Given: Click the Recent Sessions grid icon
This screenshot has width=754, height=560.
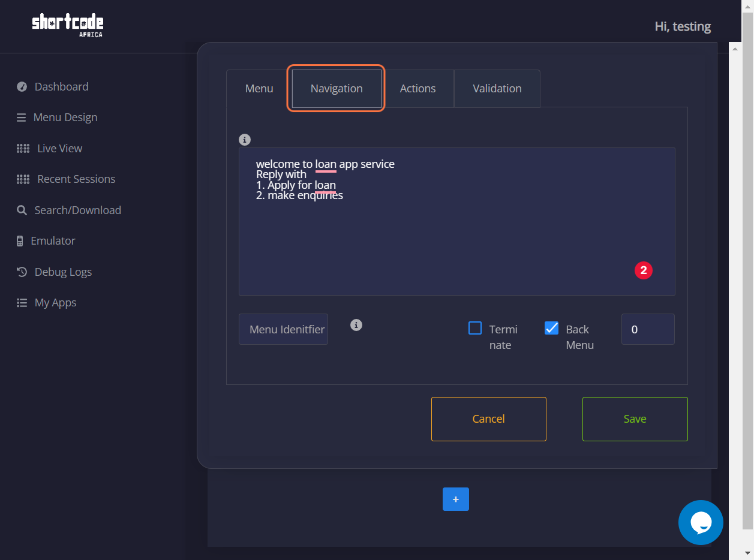Looking at the screenshot, I should (x=23, y=179).
